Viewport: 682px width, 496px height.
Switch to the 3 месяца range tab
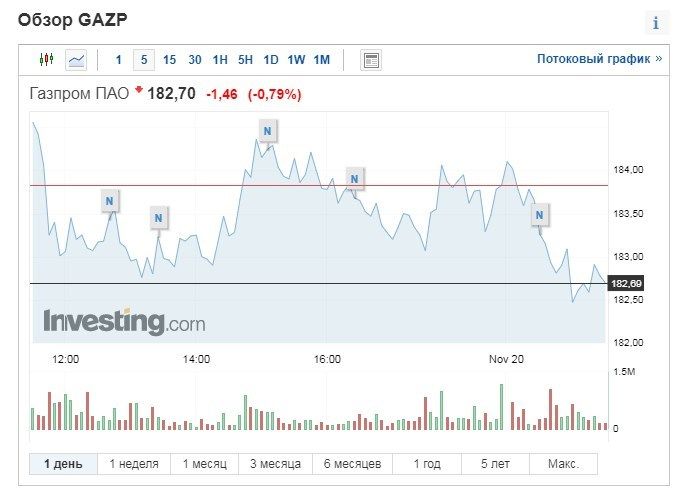click(x=275, y=464)
